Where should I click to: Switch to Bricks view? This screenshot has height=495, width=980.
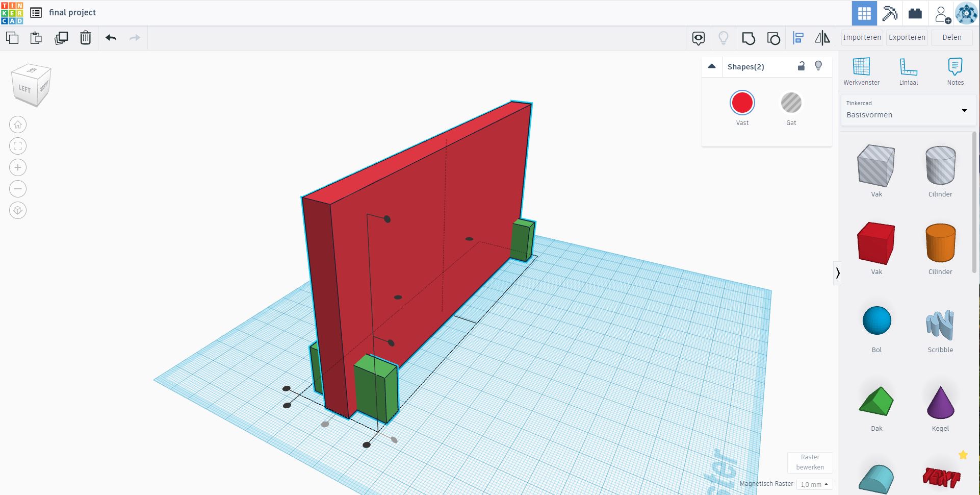coord(915,13)
